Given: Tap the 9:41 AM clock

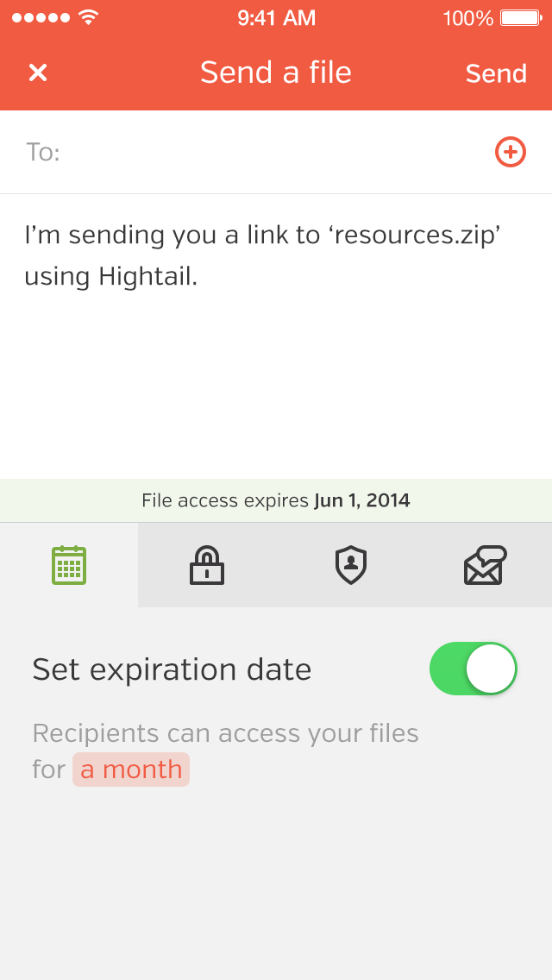Looking at the screenshot, I should (x=276, y=18).
